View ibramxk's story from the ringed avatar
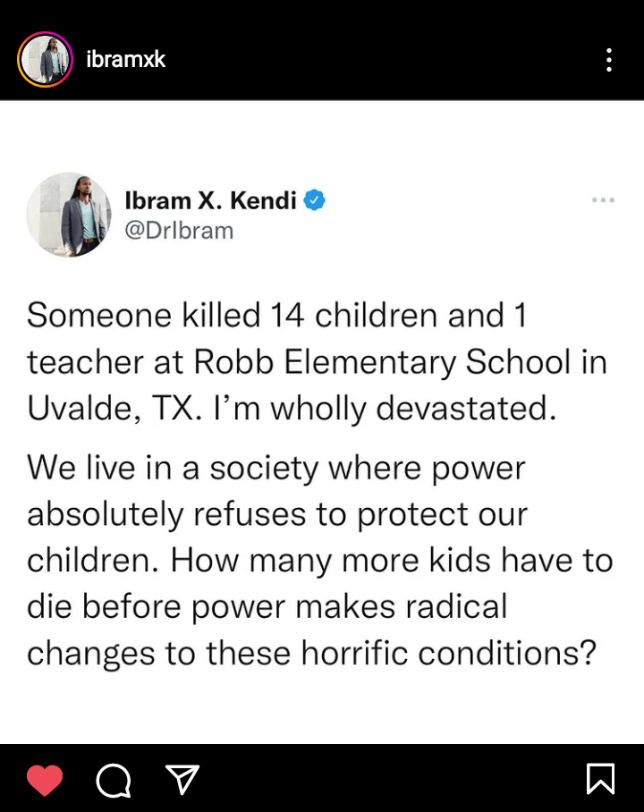Image resolution: width=644 pixels, height=812 pixels. click(45, 60)
